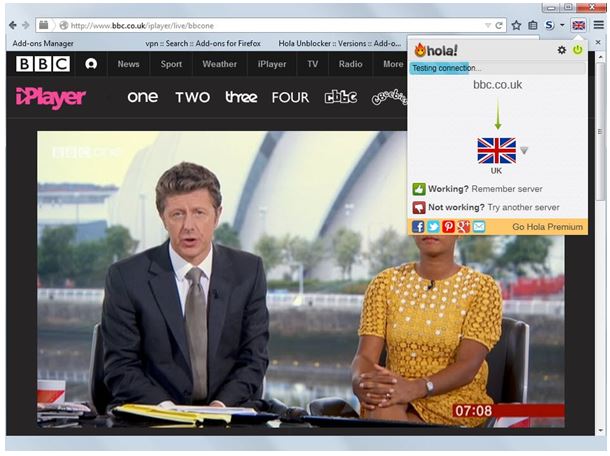Click the Google Plus share icon

[x=463, y=226]
